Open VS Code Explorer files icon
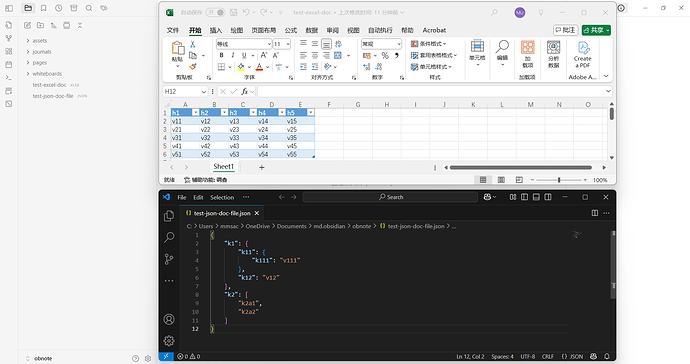Screen dimensions: 690x364 click(x=169, y=216)
